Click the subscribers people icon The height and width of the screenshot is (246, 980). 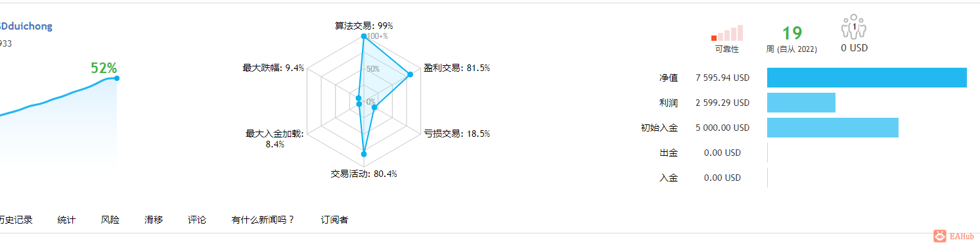[854, 27]
